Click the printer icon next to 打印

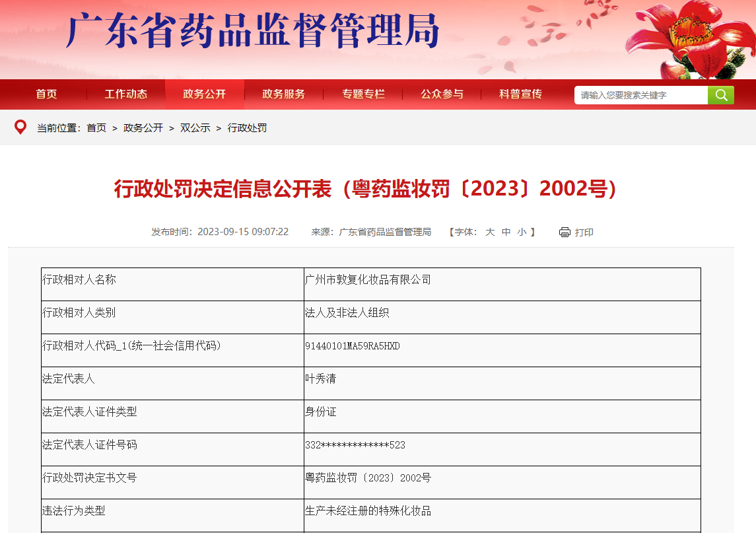pos(565,232)
